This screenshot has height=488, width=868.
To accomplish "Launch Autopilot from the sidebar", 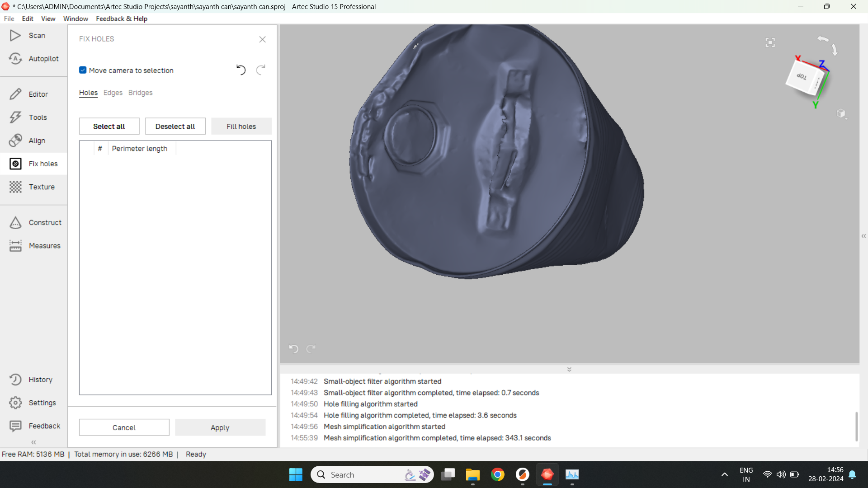I will click(15, 59).
